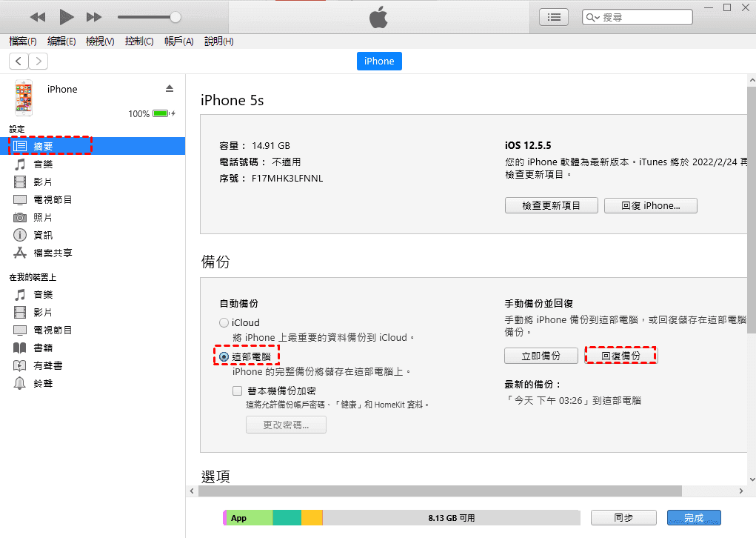
Task: Select 檔案共享 (File Sharing) in the sidebar
Action: tap(52, 253)
